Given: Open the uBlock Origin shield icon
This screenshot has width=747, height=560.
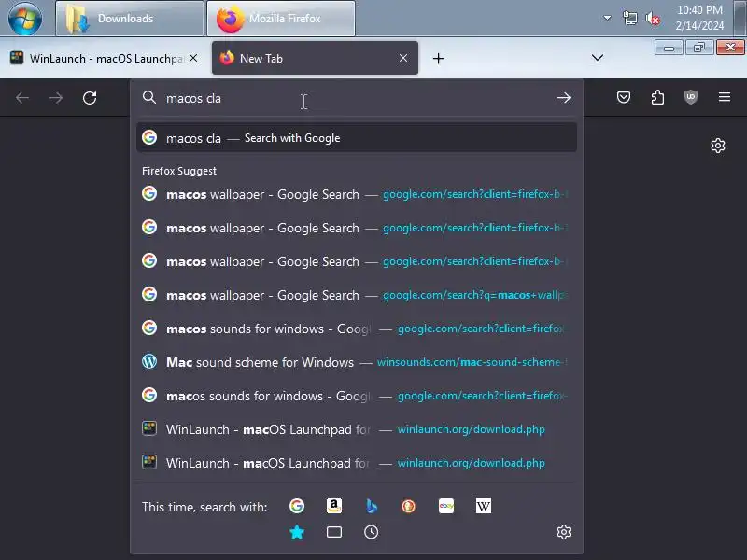Looking at the screenshot, I should click(x=691, y=98).
